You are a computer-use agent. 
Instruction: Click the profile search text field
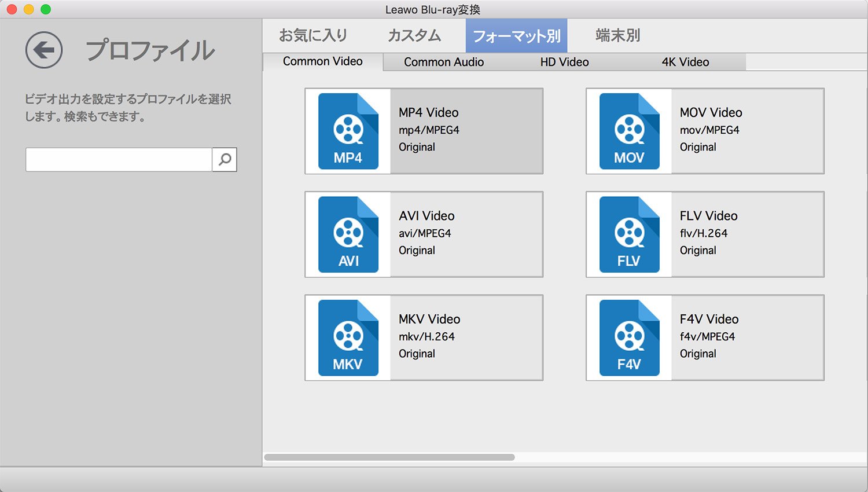[119, 159]
